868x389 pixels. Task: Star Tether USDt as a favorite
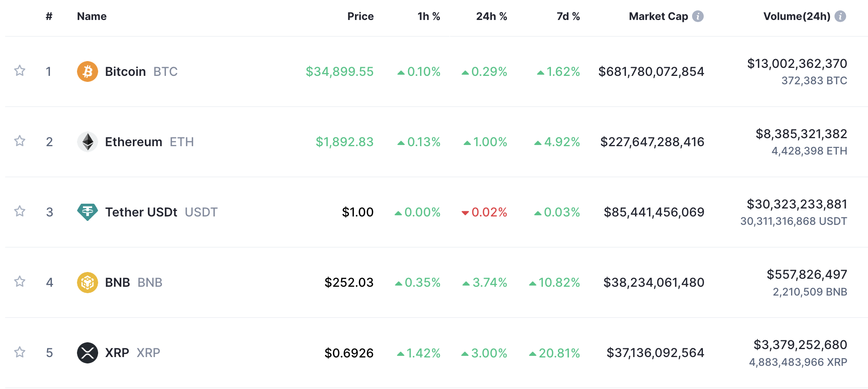[x=20, y=211]
